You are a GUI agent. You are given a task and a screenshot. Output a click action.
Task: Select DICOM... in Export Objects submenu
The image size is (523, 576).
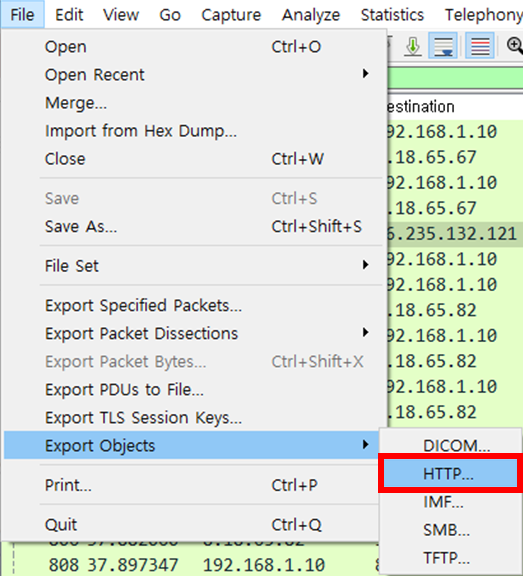(x=450, y=445)
